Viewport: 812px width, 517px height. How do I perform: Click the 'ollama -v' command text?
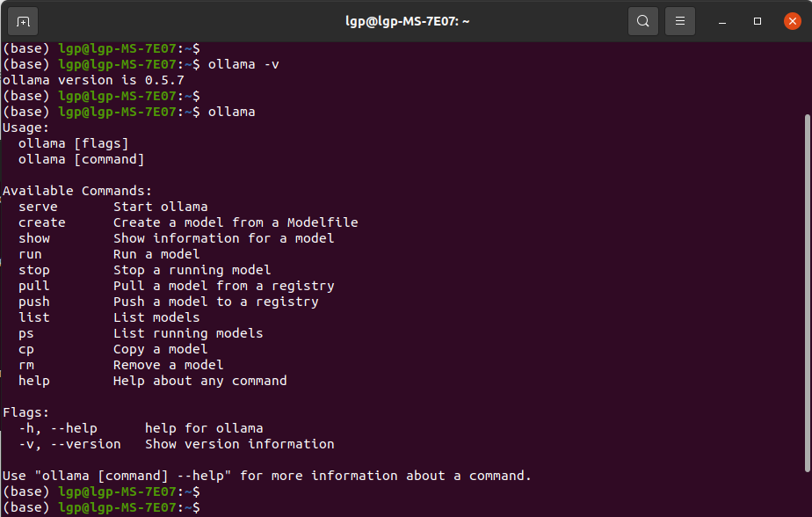click(243, 64)
